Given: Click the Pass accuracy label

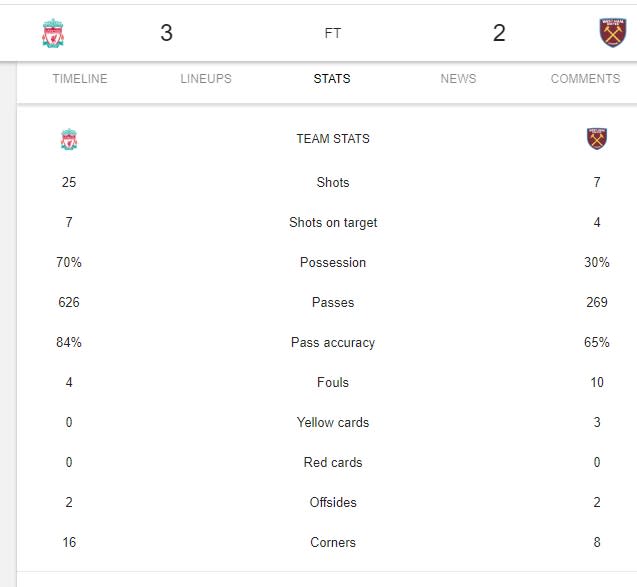Looking at the screenshot, I should 333,342.
